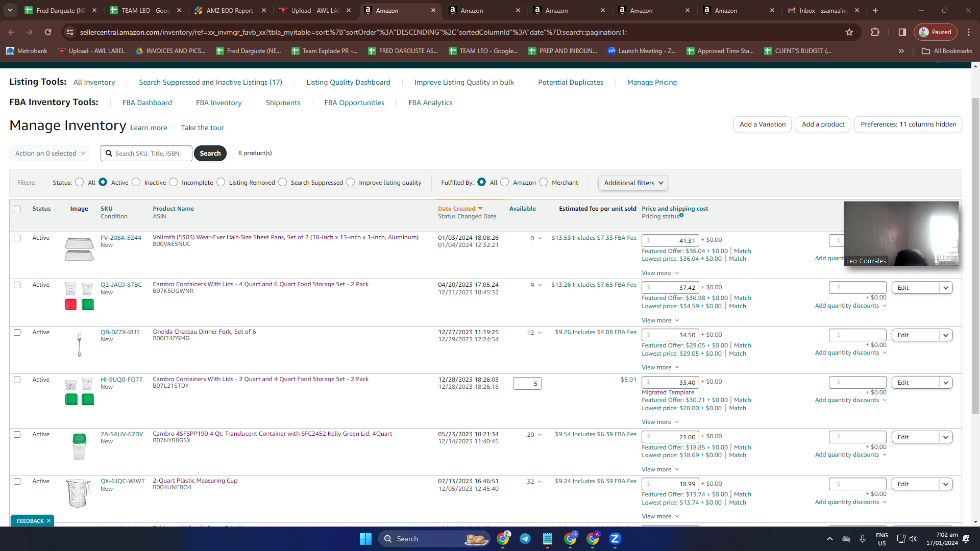Check the select-all header checkbox
Image resolution: width=980 pixels, height=551 pixels.
click(x=17, y=209)
